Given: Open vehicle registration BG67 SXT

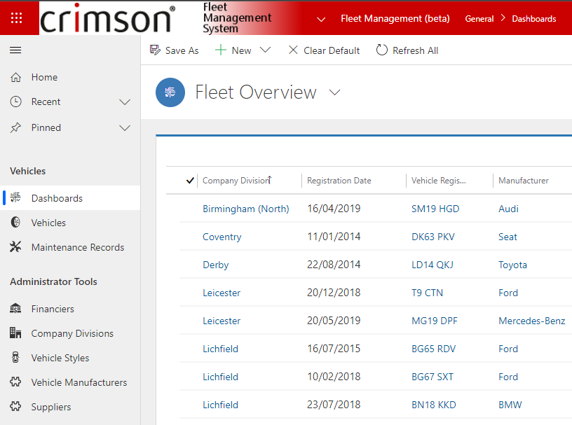Looking at the screenshot, I should click(x=432, y=377).
